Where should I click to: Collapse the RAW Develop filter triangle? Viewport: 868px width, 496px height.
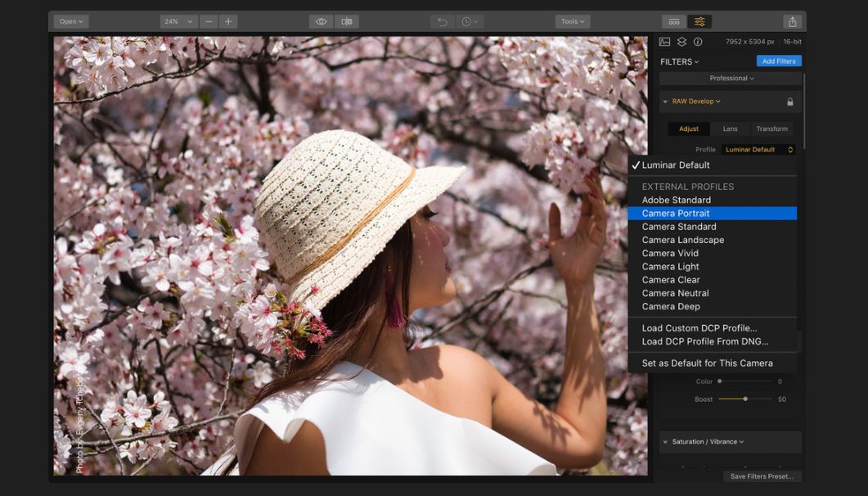[x=665, y=101]
